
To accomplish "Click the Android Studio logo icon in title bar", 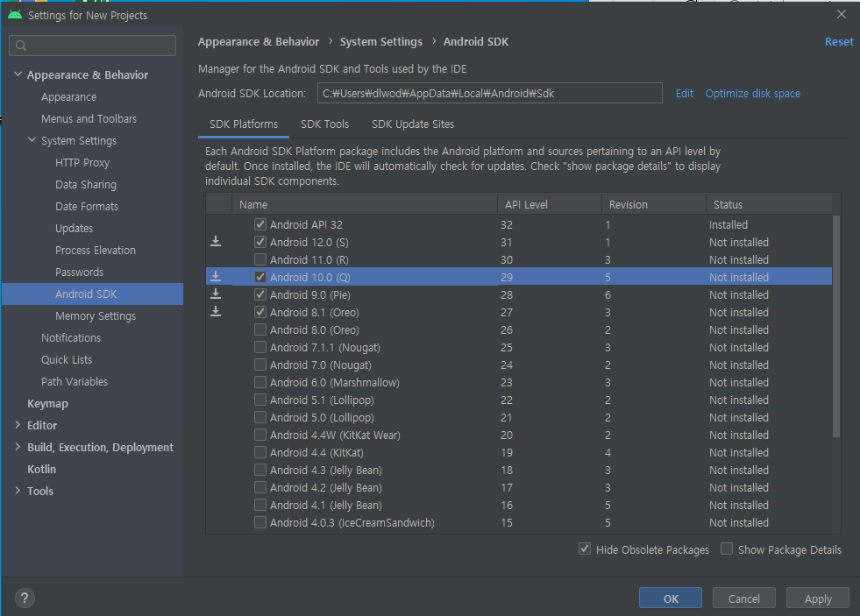I will (x=15, y=15).
